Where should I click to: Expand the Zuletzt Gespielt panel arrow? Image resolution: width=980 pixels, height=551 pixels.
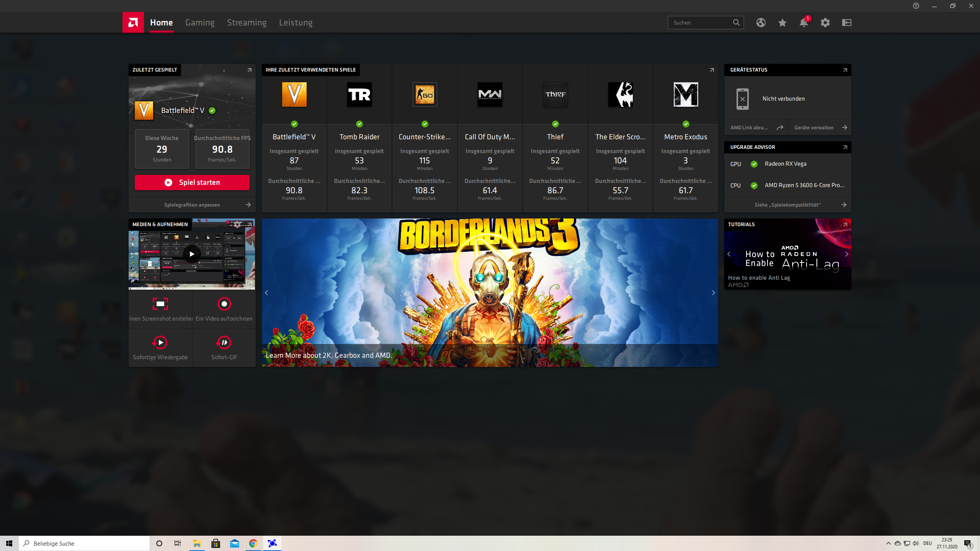[249, 70]
